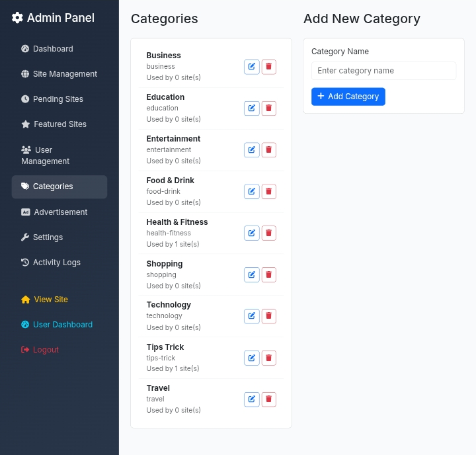Edit the Tips Trick category

252,358
